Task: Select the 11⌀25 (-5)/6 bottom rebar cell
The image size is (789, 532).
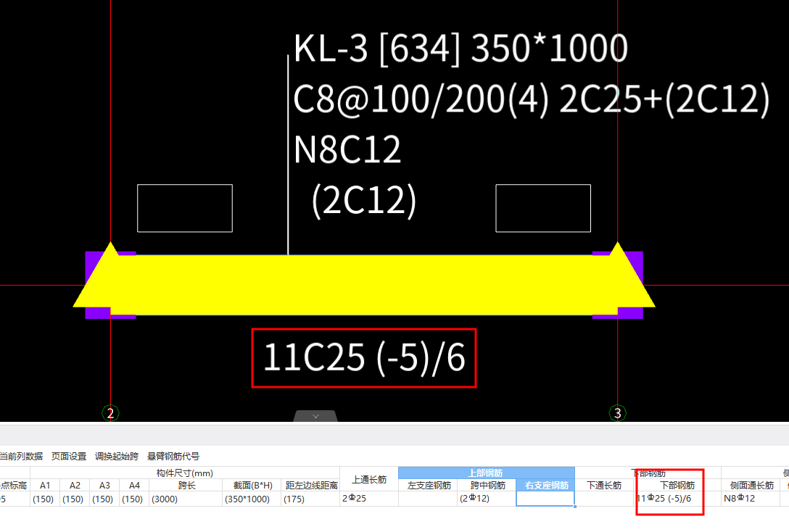Action: 677,499
